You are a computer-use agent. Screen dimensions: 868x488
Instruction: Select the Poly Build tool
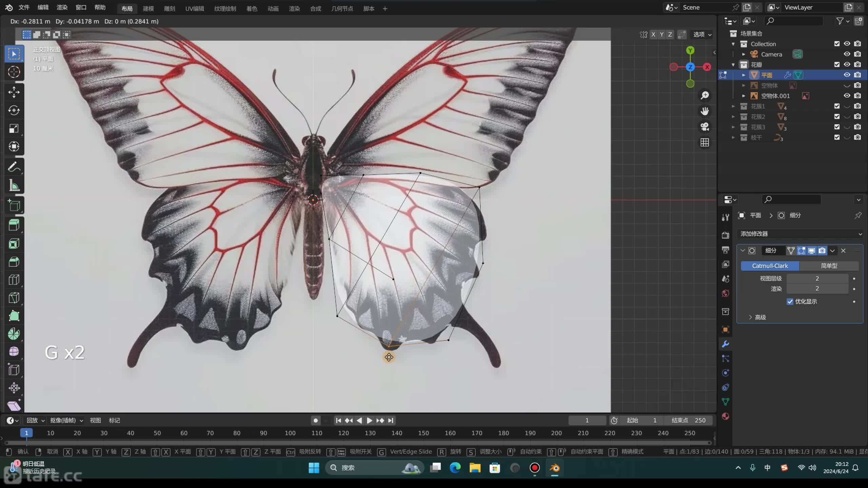14,316
